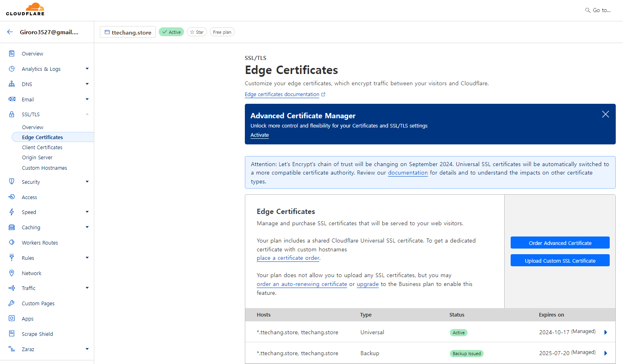Select Origin Server in SSL/TLS submenu

[37, 158]
